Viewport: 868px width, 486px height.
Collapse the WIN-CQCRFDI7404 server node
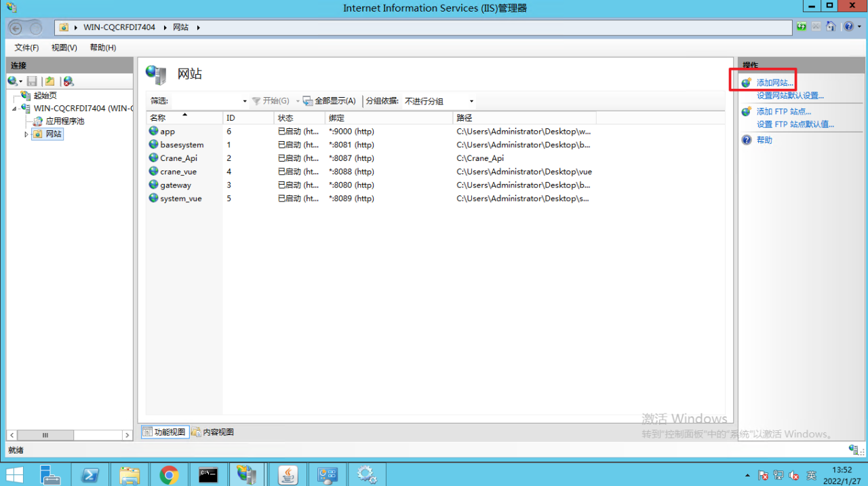point(14,109)
